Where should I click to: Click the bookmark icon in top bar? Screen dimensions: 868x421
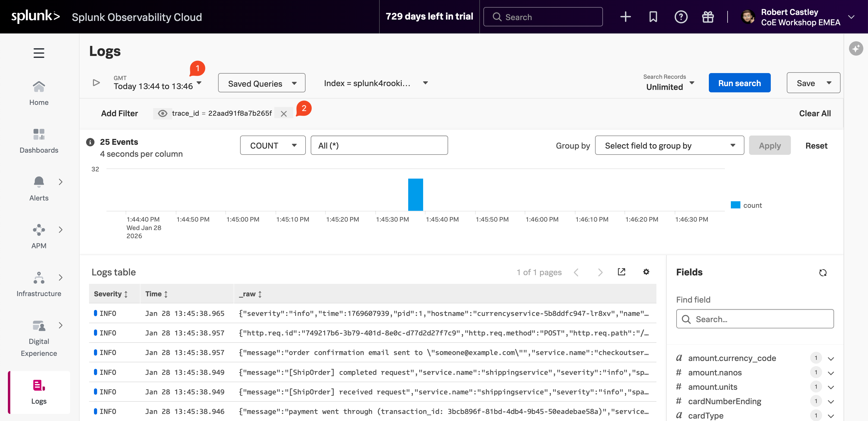653,17
